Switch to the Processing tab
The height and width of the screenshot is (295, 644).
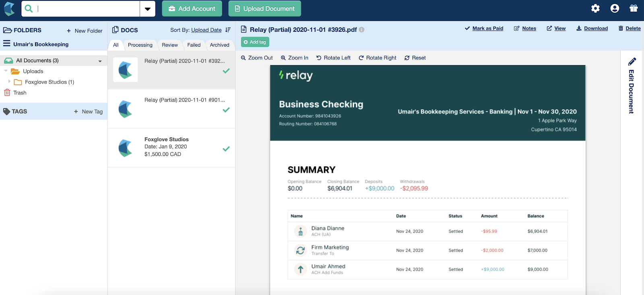click(x=140, y=45)
